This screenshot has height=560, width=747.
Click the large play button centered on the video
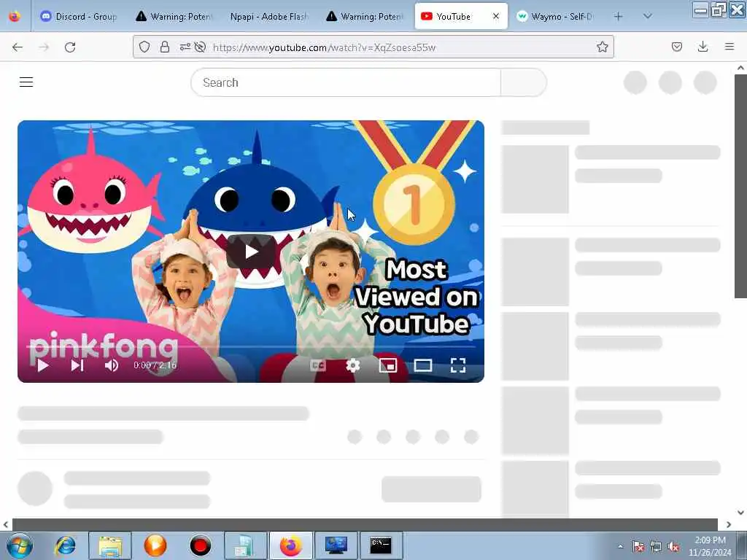point(251,252)
